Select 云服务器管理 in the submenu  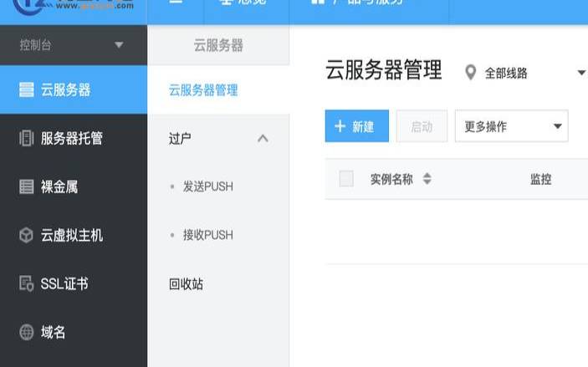[203, 90]
